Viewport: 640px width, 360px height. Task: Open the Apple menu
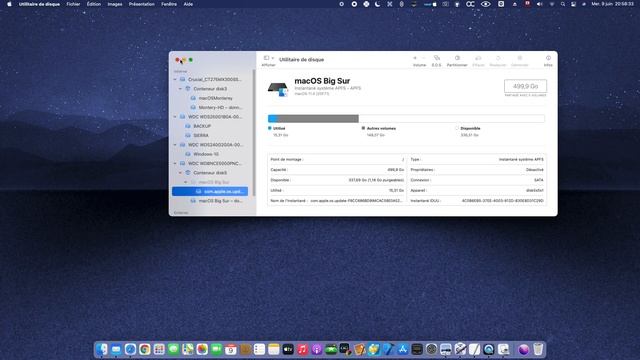pyautogui.click(x=9, y=4)
